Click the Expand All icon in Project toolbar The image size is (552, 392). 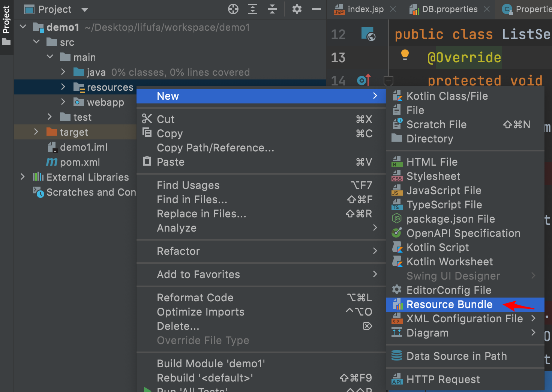point(253,9)
